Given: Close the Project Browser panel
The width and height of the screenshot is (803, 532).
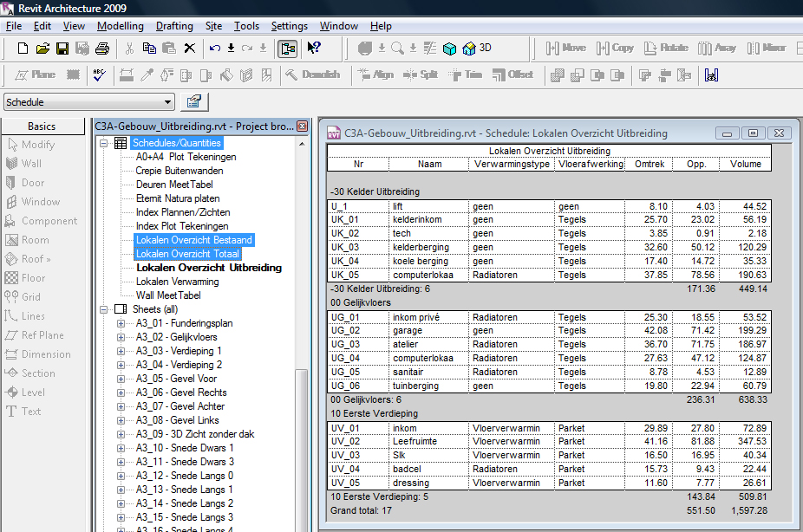Looking at the screenshot, I should pos(303,126).
